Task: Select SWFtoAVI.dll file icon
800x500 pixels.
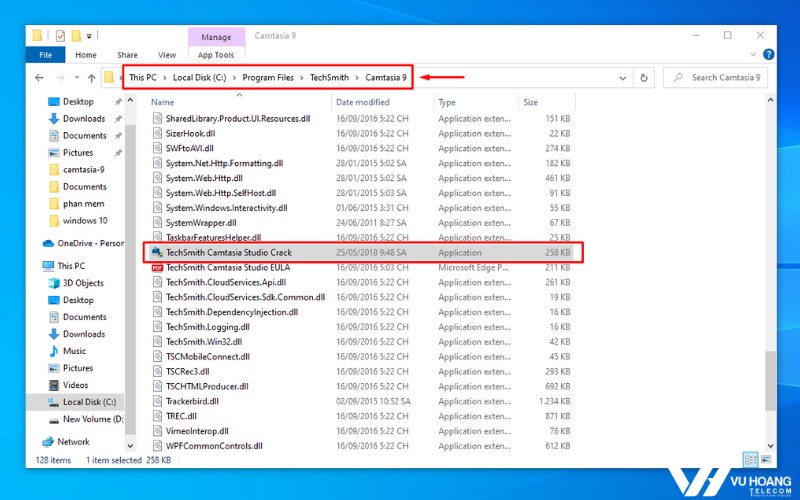Action: click(157, 148)
